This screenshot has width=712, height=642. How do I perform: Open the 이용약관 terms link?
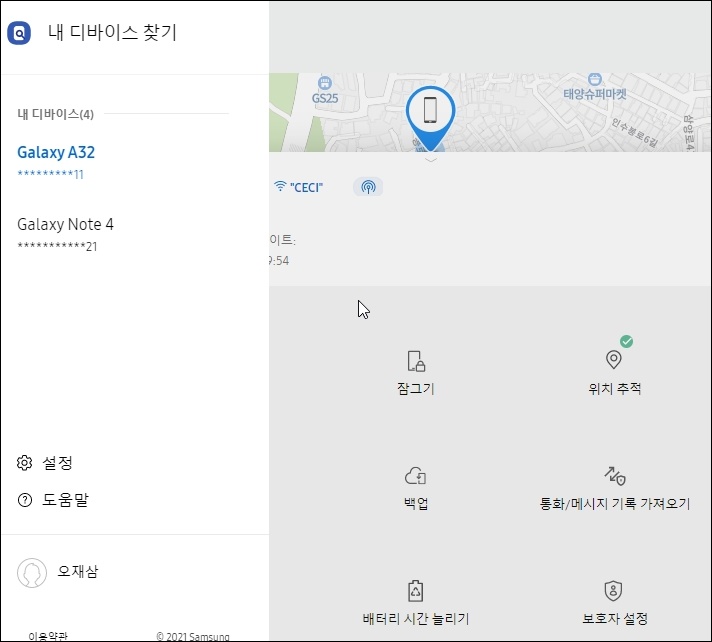[48, 637]
